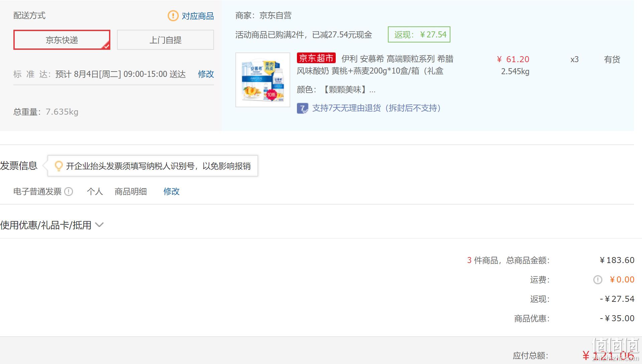Click the 返现 -¥27.54 summary value
642x364 pixels.
tap(617, 299)
